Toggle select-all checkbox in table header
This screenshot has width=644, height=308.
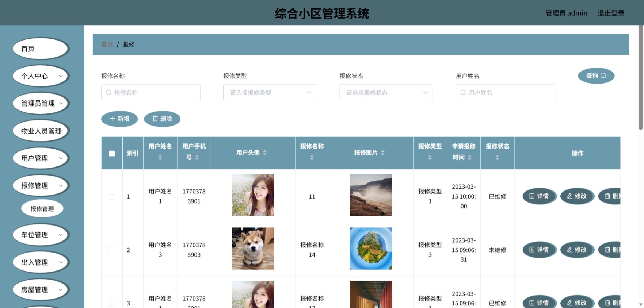[x=112, y=154]
